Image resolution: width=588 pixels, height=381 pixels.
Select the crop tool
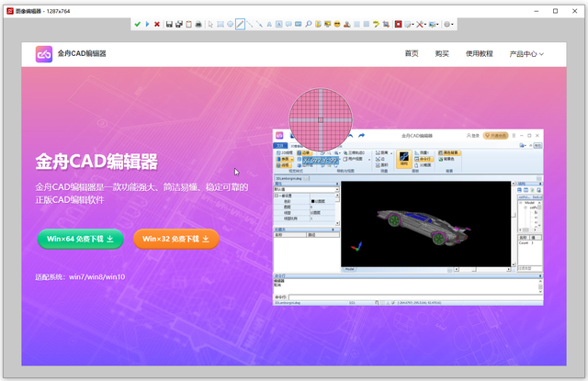386,25
